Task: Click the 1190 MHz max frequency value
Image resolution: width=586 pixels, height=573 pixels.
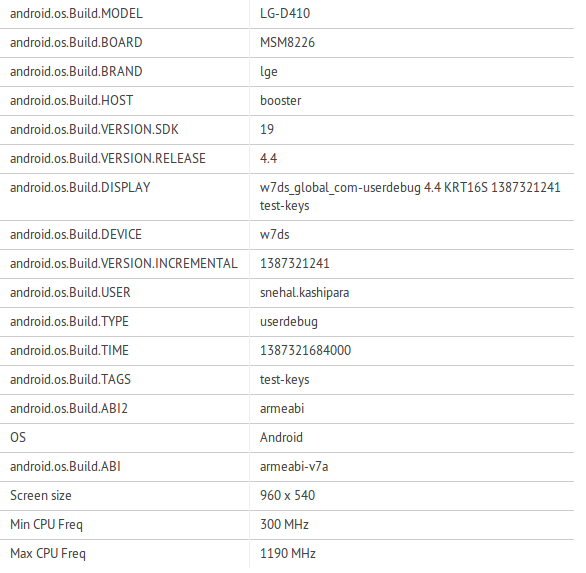Action: 288,554
